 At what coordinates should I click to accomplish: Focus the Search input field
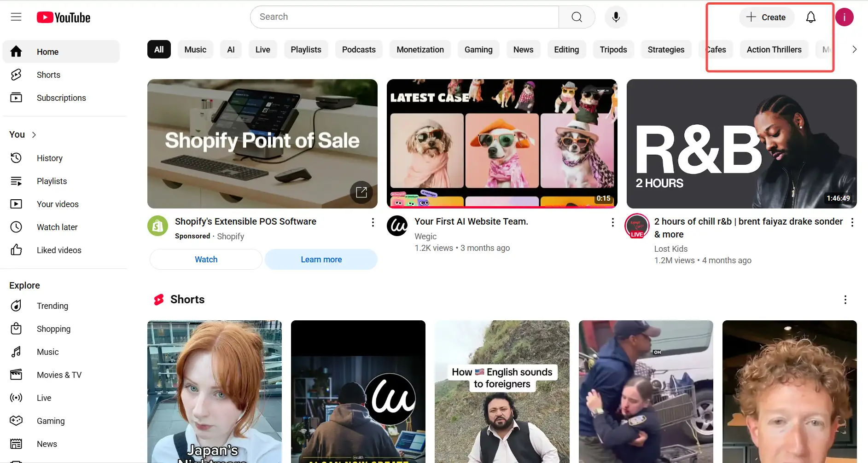click(404, 17)
